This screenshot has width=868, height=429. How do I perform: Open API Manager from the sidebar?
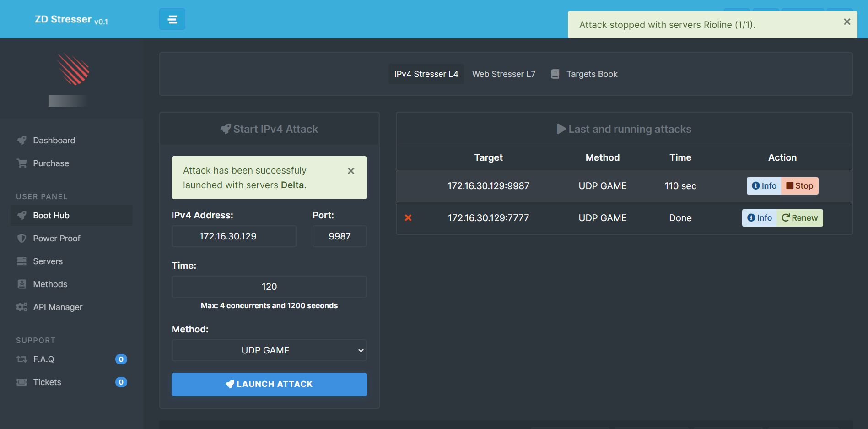[x=58, y=307]
